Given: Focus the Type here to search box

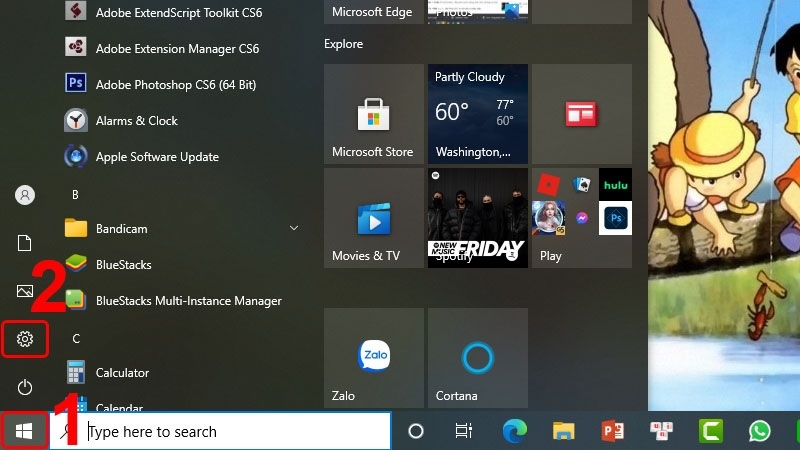Looking at the screenshot, I should 220,431.
